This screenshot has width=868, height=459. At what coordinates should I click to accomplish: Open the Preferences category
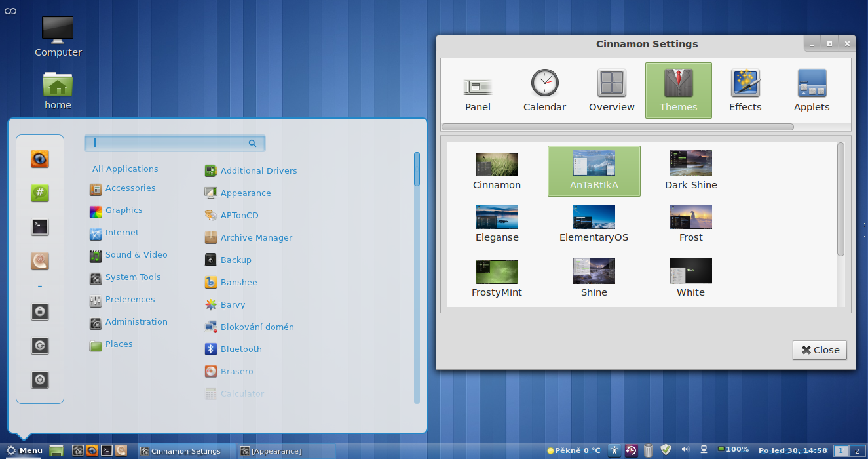click(x=130, y=300)
